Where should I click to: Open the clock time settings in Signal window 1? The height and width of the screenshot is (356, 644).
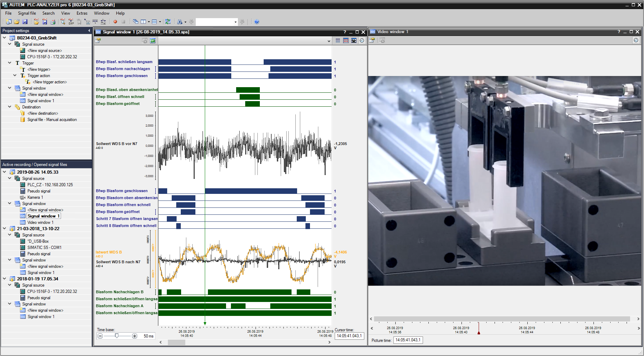pyautogui.click(x=362, y=40)
